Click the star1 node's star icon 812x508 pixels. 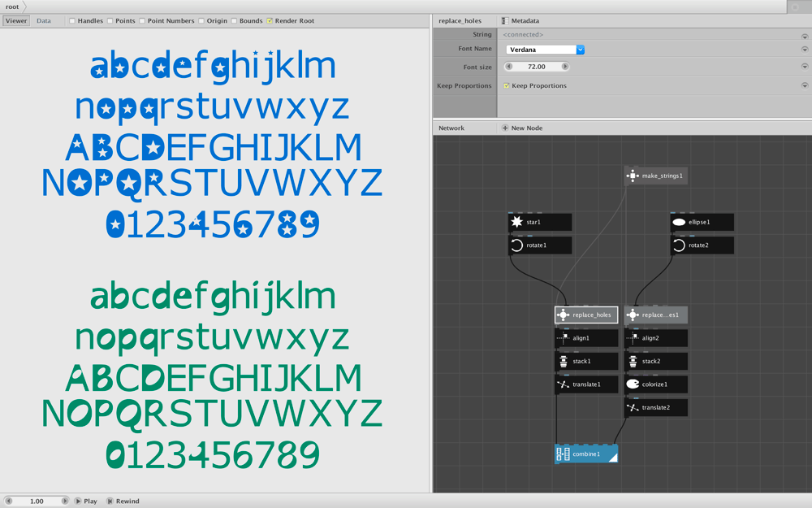[x=516, y=222]
